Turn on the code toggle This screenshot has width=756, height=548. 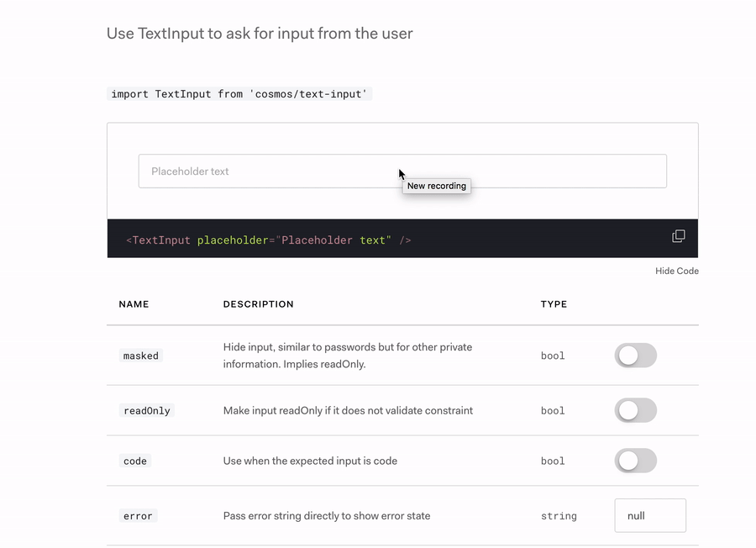[636, 461]
